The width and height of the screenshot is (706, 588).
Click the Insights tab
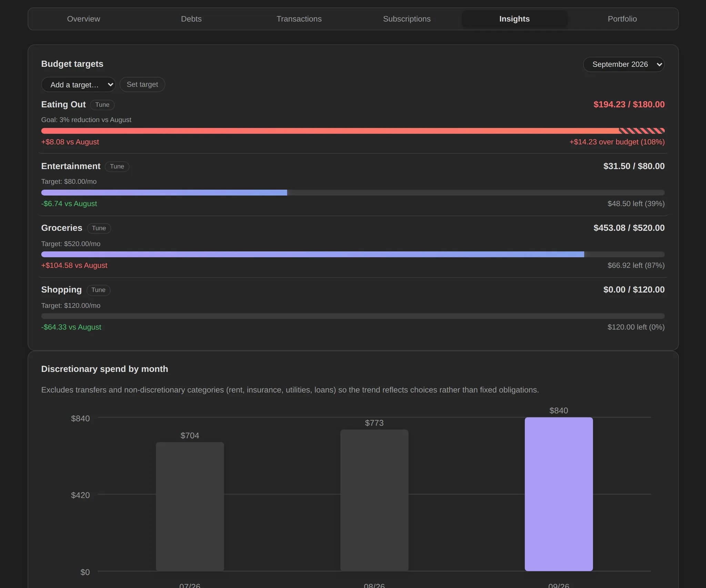coord(514,19)
